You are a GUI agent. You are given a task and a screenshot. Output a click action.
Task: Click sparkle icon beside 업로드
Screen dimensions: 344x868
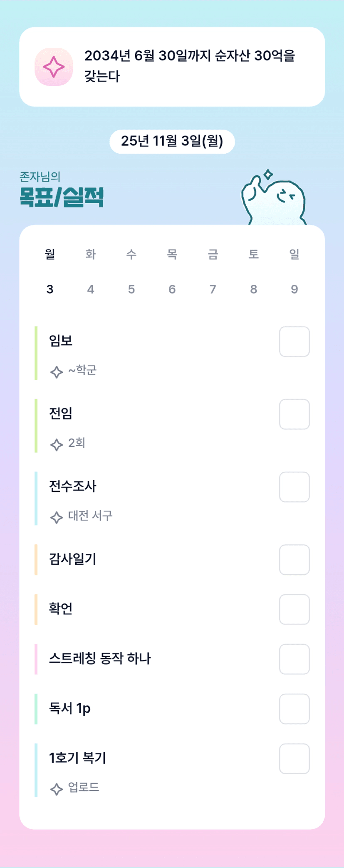click(x=57, y=789)
